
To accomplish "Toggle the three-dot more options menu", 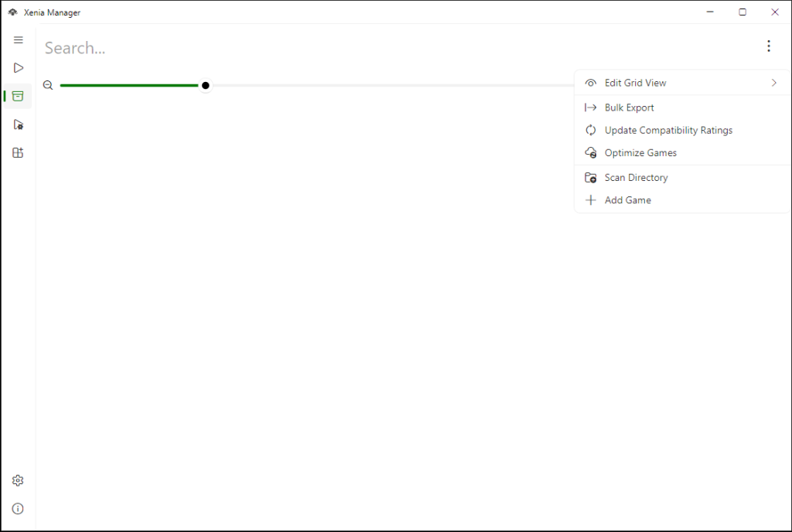I will click(769, 46).
